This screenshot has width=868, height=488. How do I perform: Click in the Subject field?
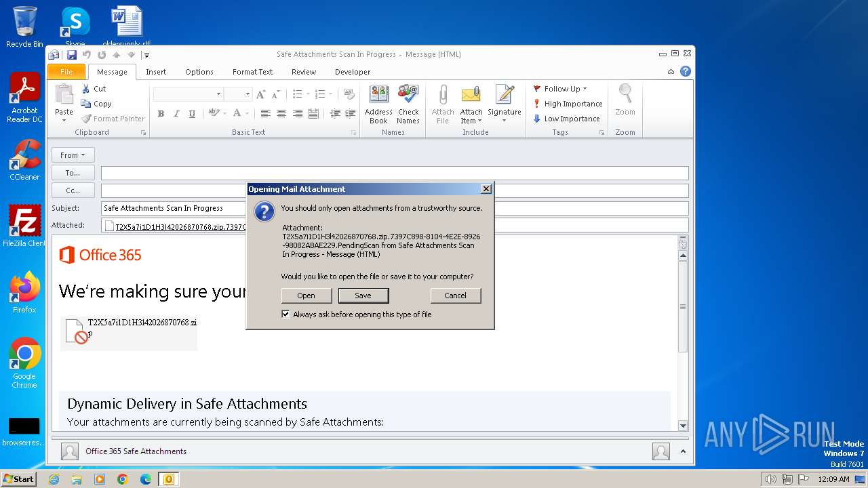(x=395, y=208)
